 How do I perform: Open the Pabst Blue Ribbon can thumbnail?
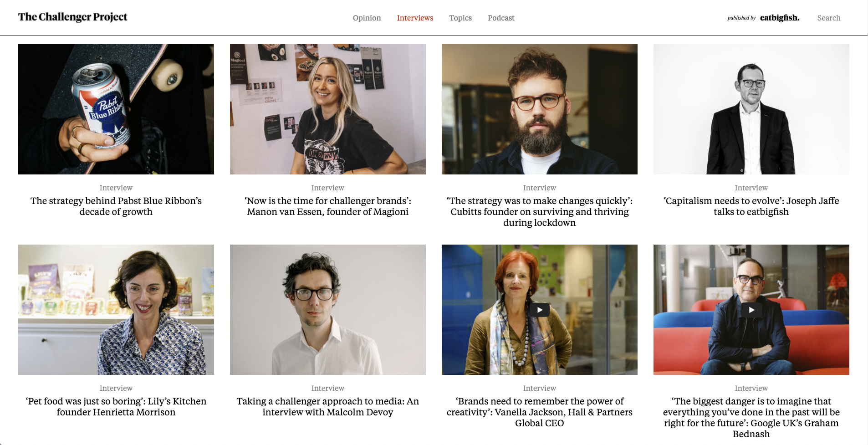[116, 109]
